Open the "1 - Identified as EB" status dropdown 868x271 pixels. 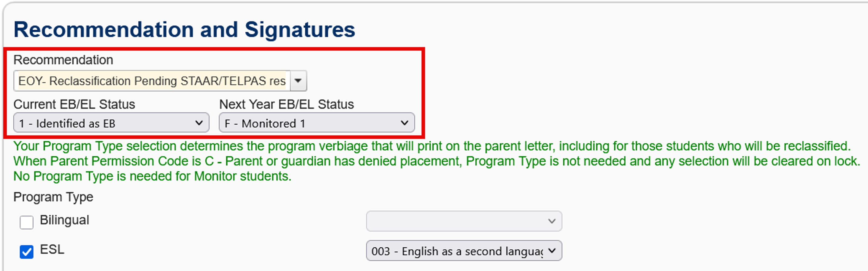[111, 123]
